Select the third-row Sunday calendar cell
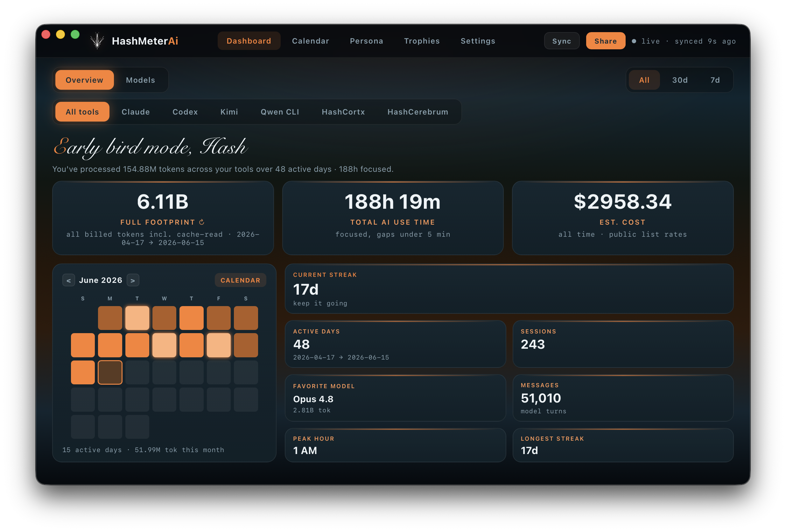Image resolution: width=786 pixels, height=532 pixels. pos(83,372)
